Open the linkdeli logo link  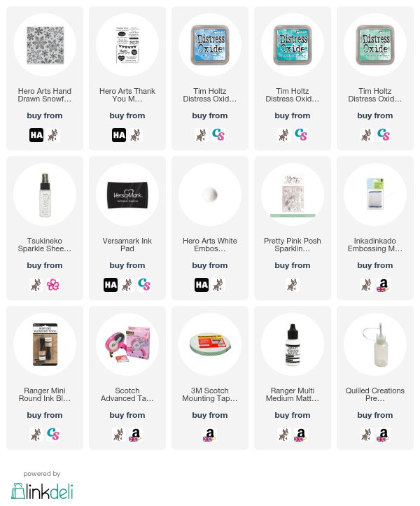point(42,491)
